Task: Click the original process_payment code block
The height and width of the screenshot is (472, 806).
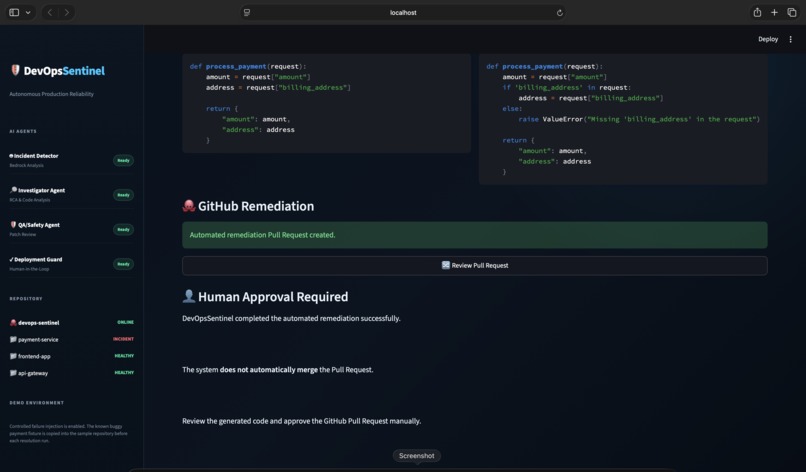Action: [x=326, y=103]
